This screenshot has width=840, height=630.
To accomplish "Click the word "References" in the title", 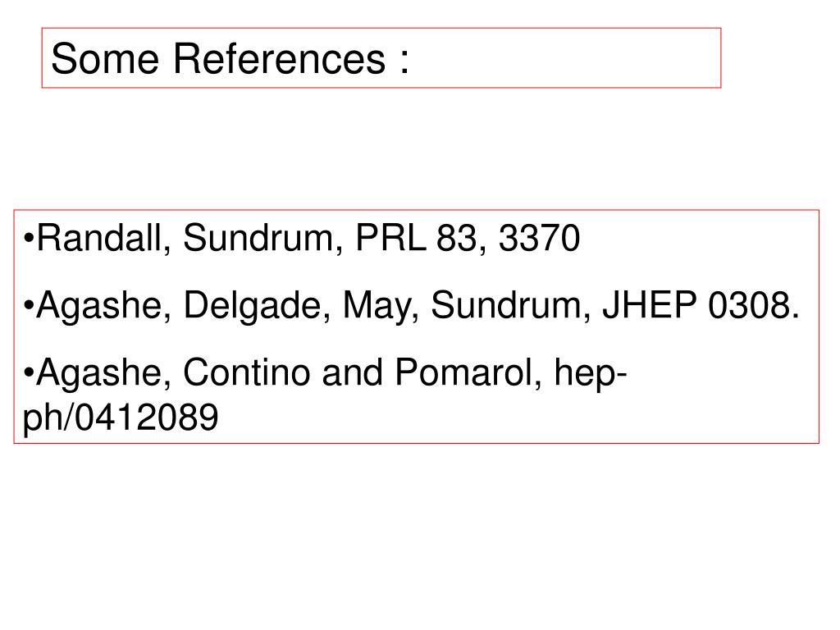I will pyautogui.click(x=279, y=58).
